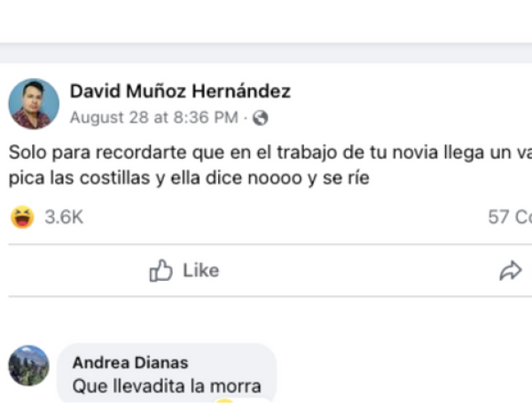532x403 pixels.
Task: Click the emoji reaction under Andrea's comment
Action: click(x=224, y=401)
